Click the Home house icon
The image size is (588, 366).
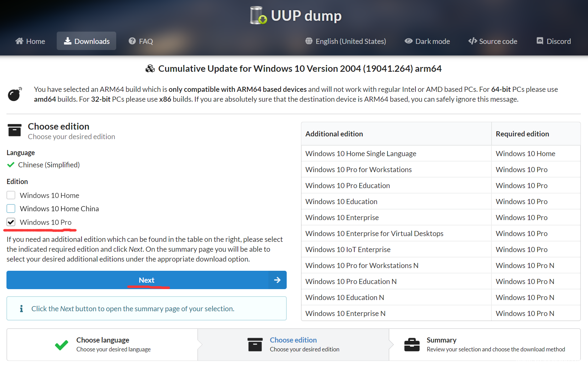(19, 41)
